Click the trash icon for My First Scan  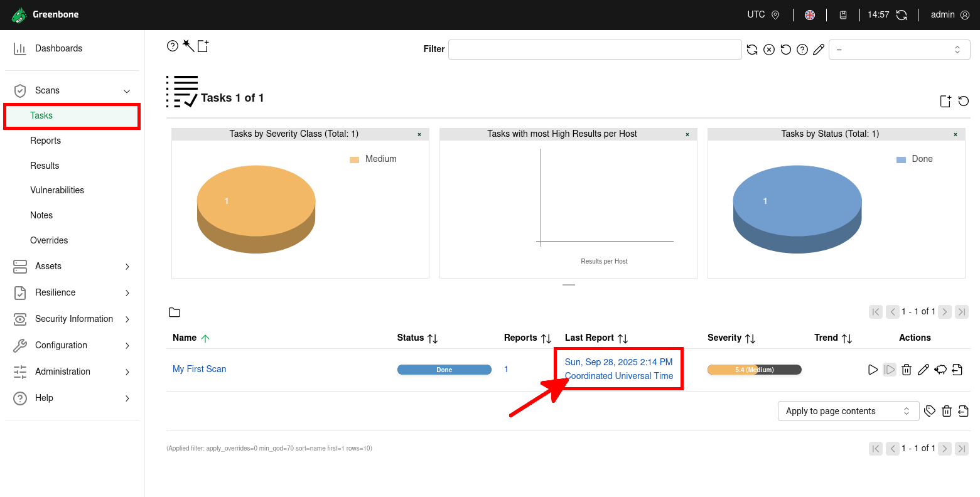click(x=906, y=370)
